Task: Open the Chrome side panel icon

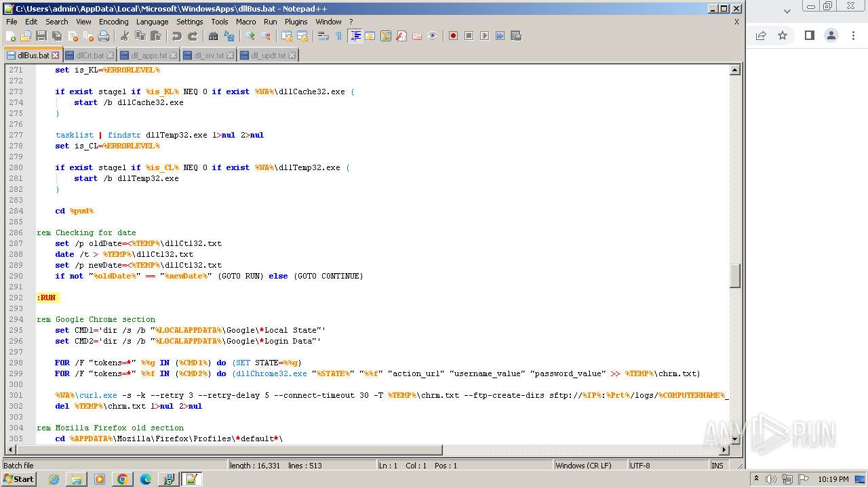Action: click(x=809, y=35)
